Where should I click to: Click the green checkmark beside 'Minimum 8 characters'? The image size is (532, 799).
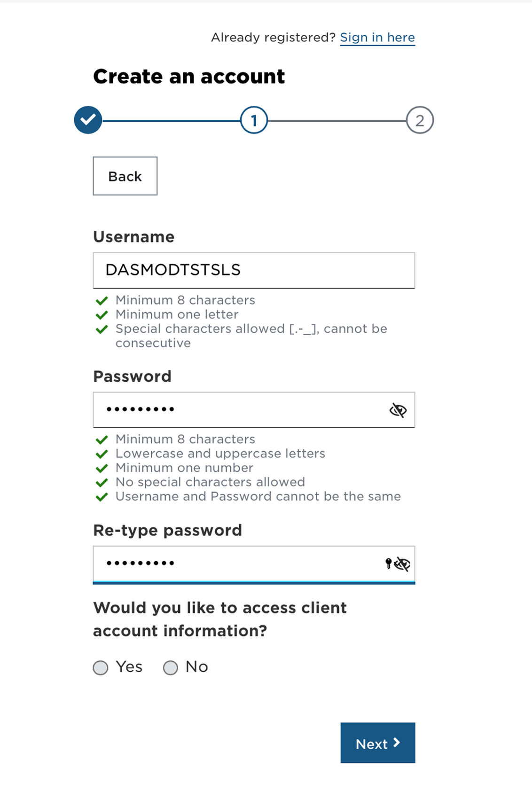pyautogui.click(x=102, y=439)
